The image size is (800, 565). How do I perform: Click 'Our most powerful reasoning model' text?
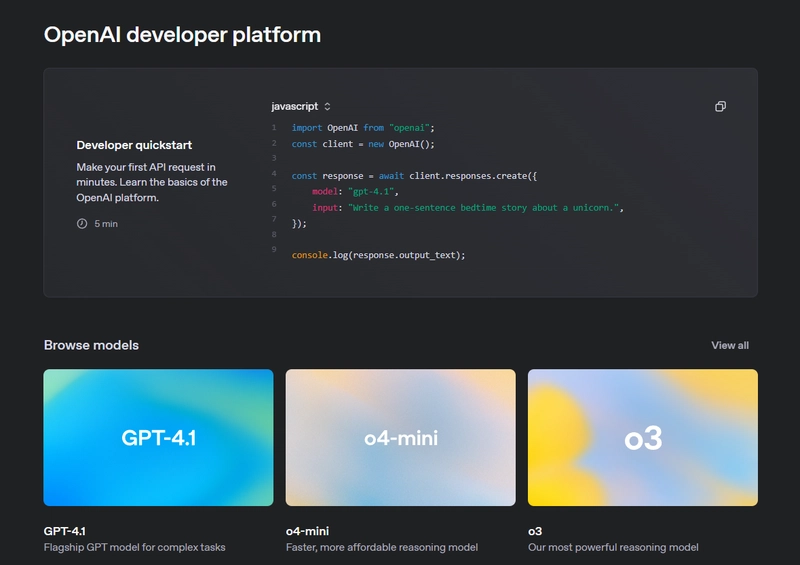[613, 547]
